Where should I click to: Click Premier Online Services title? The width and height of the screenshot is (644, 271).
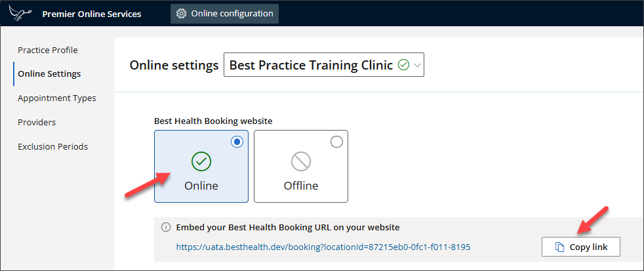pos(91,14)
